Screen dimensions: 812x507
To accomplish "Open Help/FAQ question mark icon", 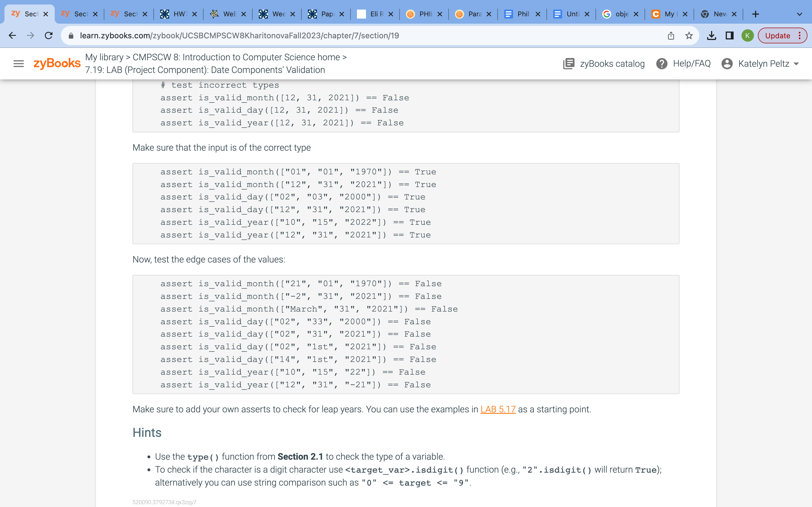I will [x=661, y=63].
